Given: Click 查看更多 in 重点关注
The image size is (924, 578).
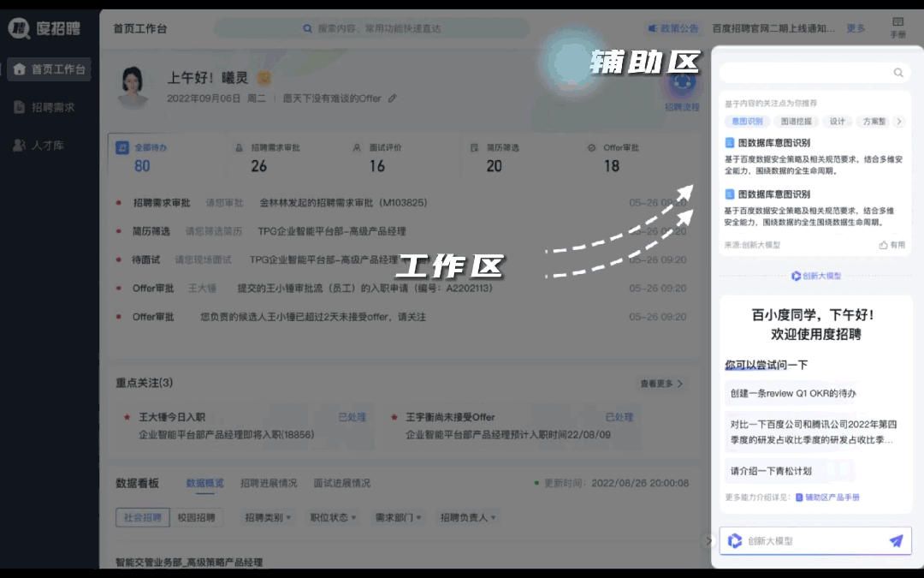Looking at the screenshot, I should click(x=661, y=384).
